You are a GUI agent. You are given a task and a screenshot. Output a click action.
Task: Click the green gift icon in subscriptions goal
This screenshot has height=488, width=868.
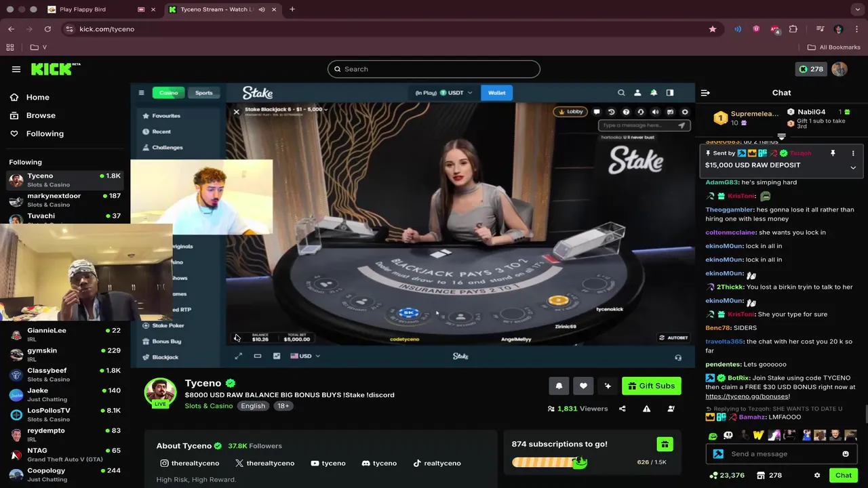tap(665, 445)
